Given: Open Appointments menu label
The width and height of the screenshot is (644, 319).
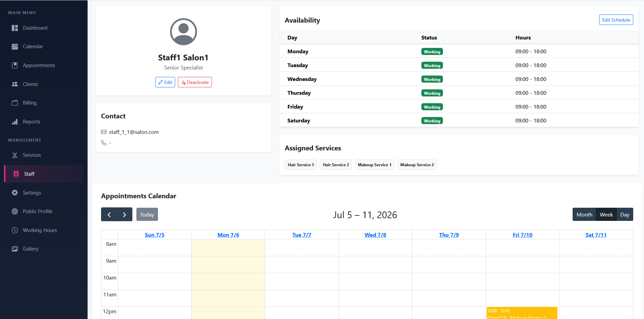Looking at the screenshot, I should [39, 65].
